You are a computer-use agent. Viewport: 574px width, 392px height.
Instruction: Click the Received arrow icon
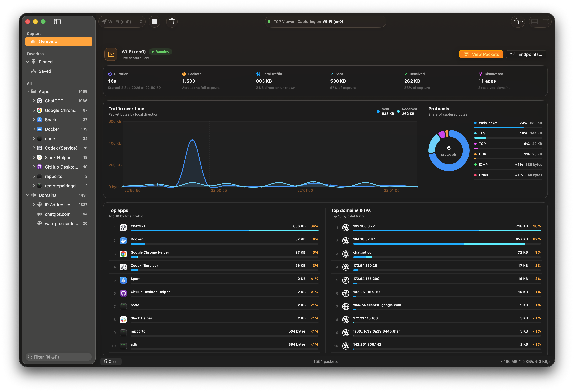[406, 74]
